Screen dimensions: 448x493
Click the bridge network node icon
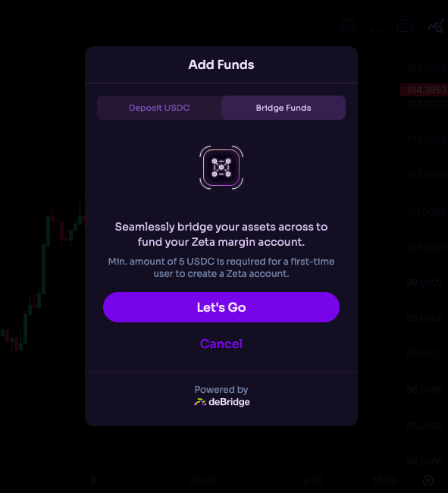221,168
